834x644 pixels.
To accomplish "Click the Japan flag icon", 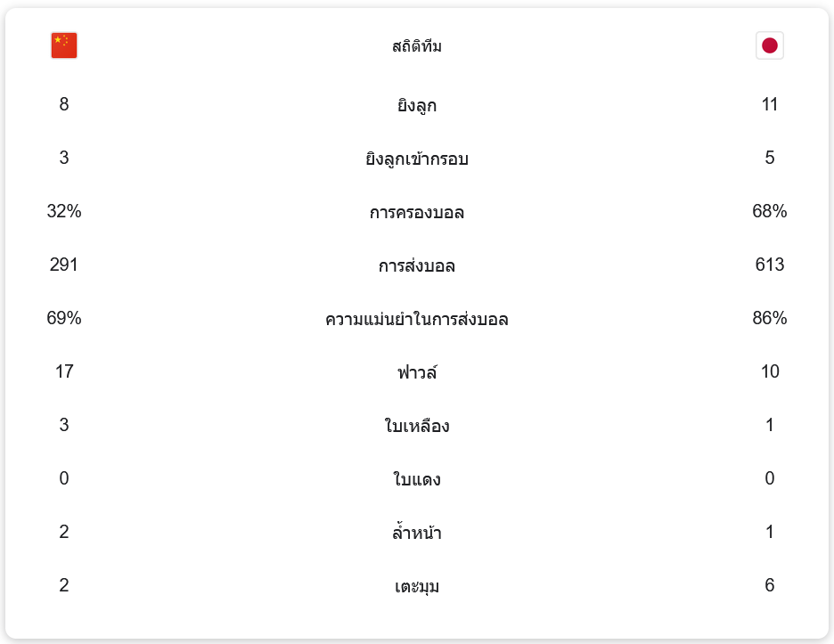I will [x=770, y=45].
